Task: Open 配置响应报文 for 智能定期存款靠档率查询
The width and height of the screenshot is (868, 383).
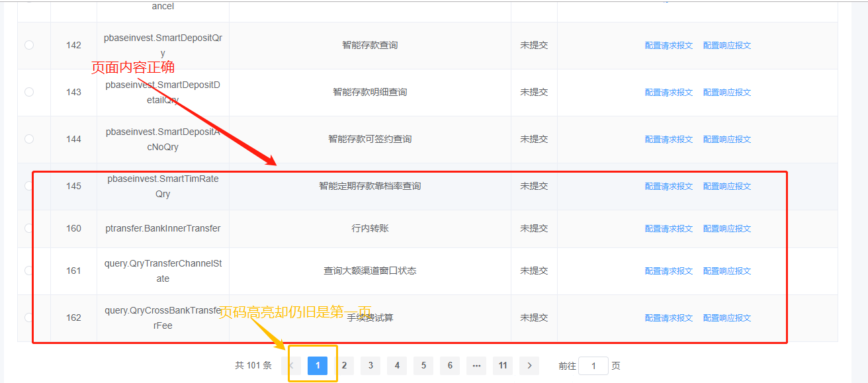Action: tap(726, 186)
